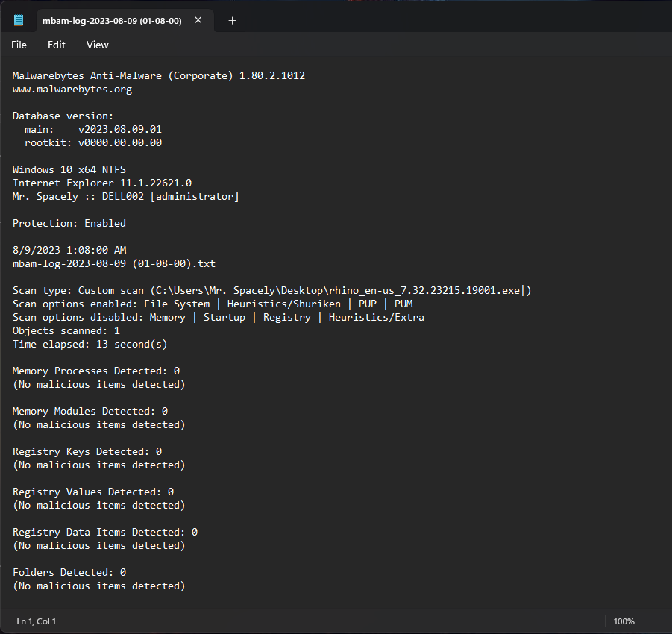Click the 100% zoom level in status bar
The height and width of the screenshot is (634, 672).
624,621
